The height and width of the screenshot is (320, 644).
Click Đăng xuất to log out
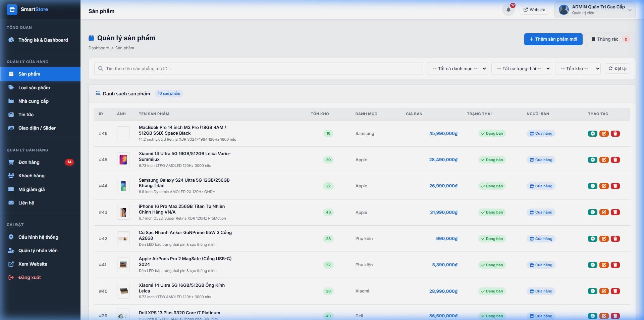(x=40, y=277)
